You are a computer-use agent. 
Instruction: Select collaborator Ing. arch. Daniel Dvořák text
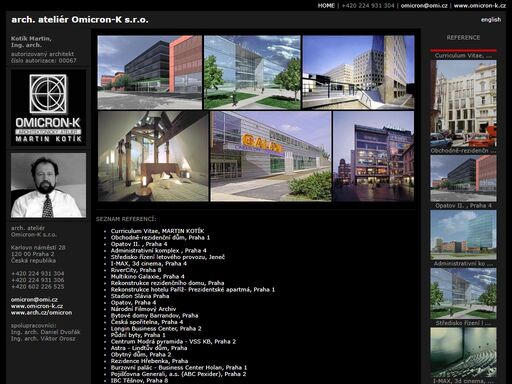pyautogui.click(x=45, y=332)
